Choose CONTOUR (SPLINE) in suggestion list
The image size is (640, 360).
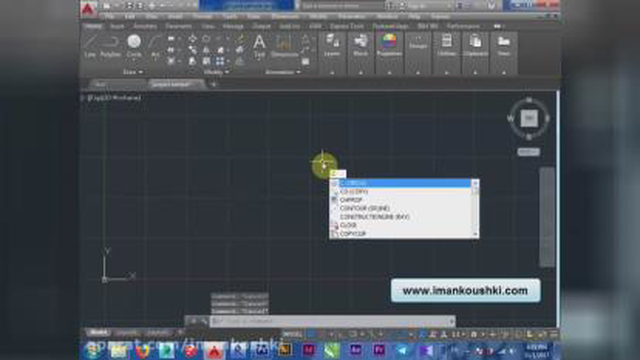click(x=400, y=209)
